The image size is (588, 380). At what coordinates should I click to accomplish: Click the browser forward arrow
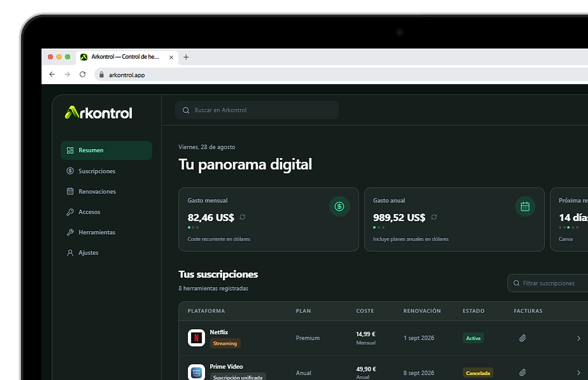click(67, 74)
